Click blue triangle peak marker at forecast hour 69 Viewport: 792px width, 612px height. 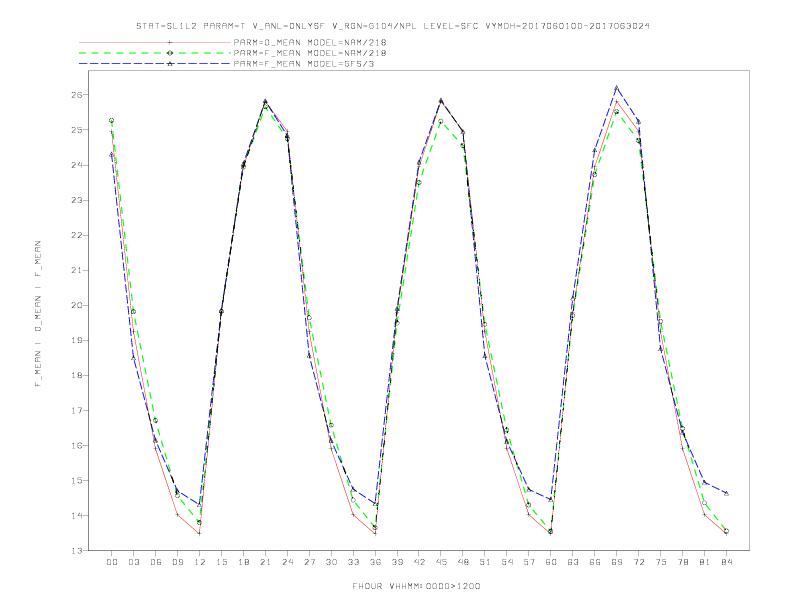coord(617,88)
